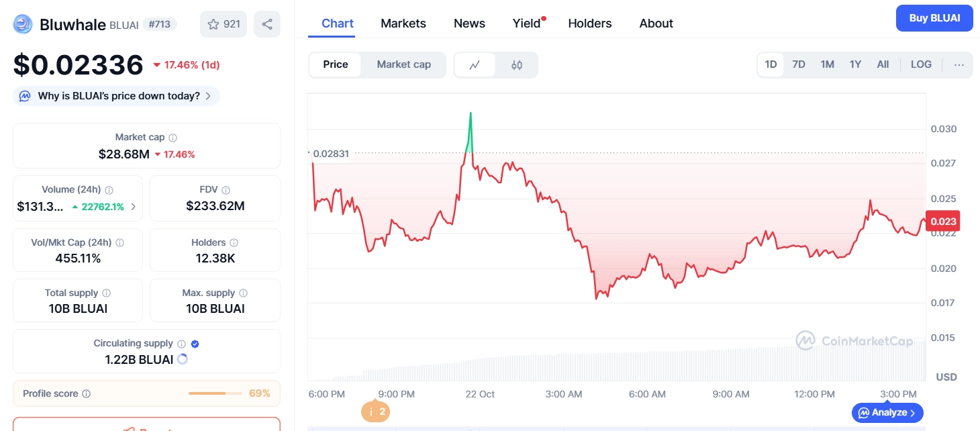Click the Buy BLUAI button
The width and height of the screenshot is (980, 431).
click(x=934, y=18)
